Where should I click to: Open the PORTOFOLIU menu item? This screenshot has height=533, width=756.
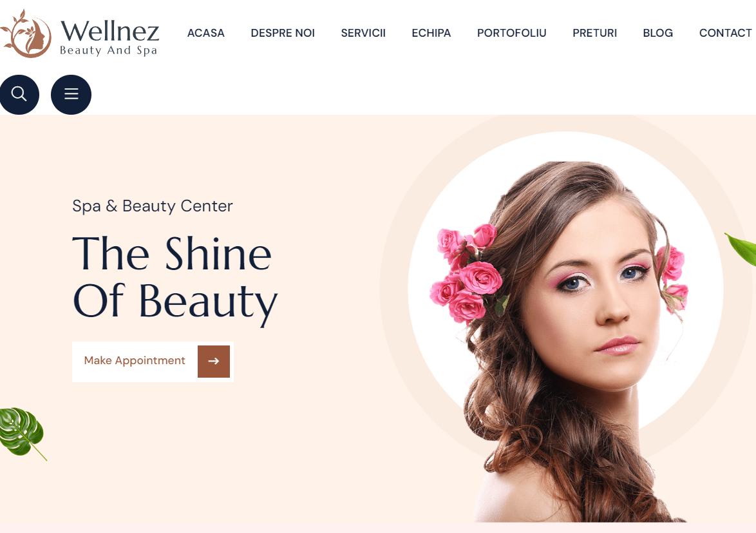click(511, 34)
